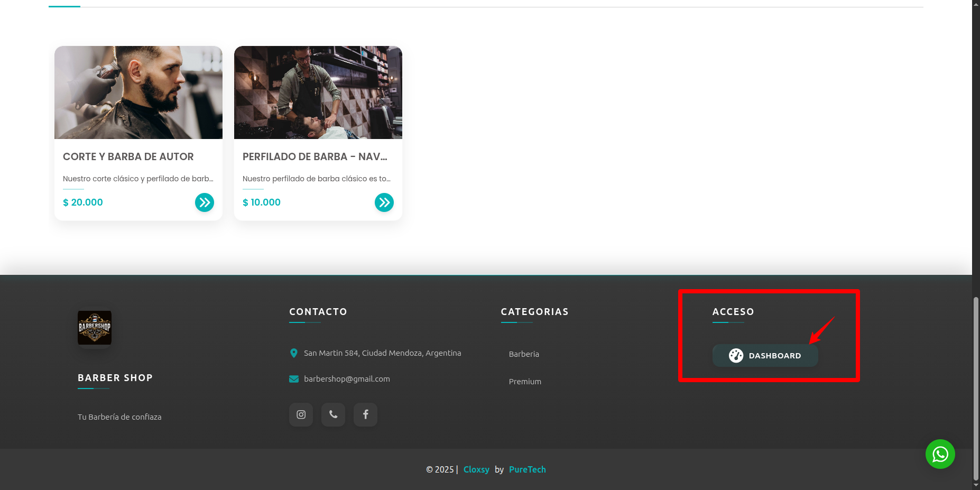
Task: Click the barbershop@gmail.com email address
Action: (x=347, y=379)
